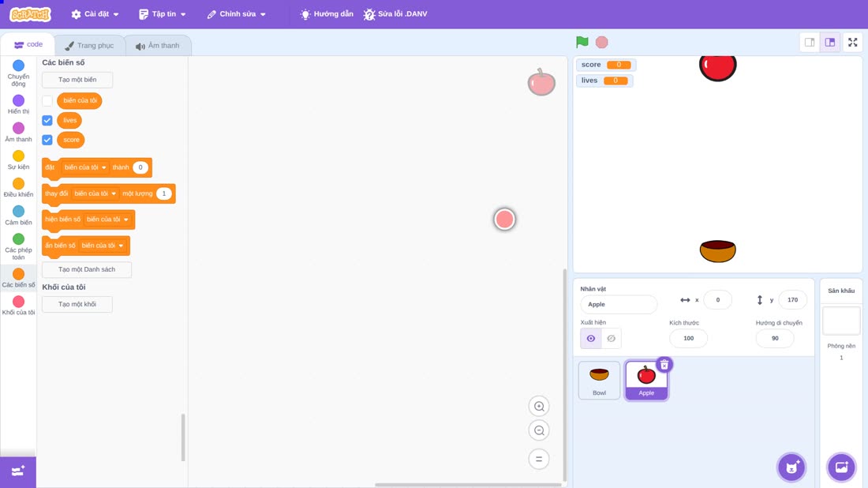The height and width of the screenshot is (488, 868).
Task: Reset workspace zoom to default
Action: [x=539, y=460]
